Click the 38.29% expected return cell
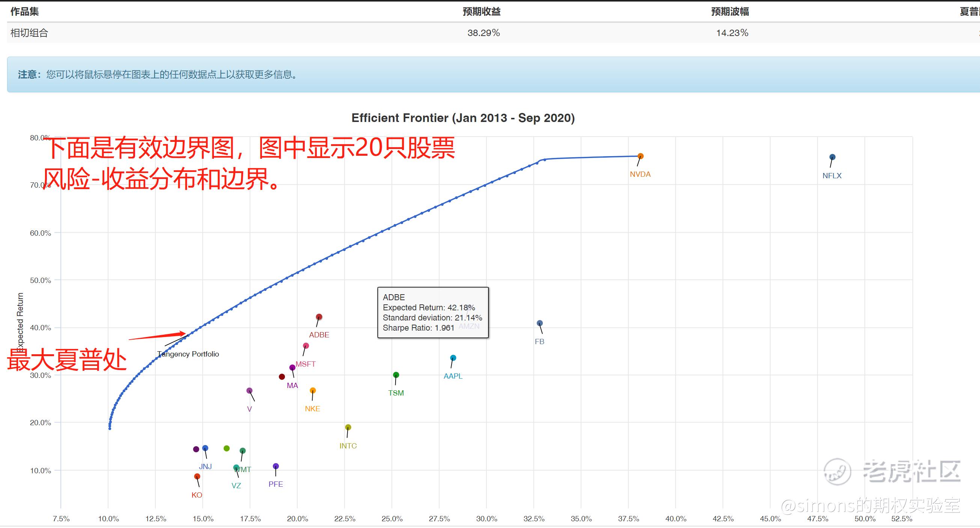This screenshot has width=980, height=528. coord(483,33)
